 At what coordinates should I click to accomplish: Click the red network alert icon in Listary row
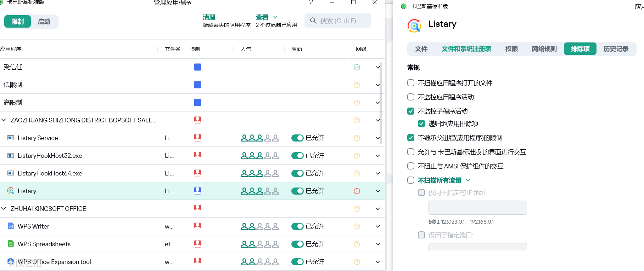[357, 191]
